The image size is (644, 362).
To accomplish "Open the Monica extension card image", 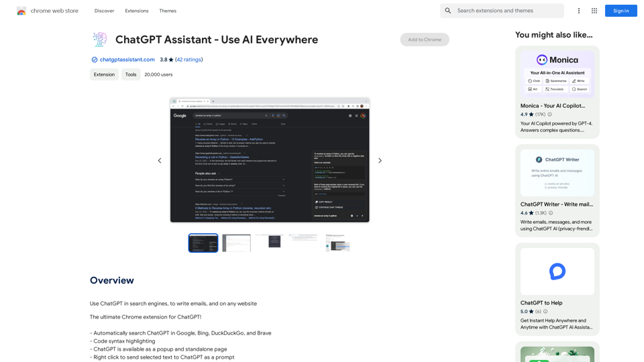I will click(x=557, y=74).
